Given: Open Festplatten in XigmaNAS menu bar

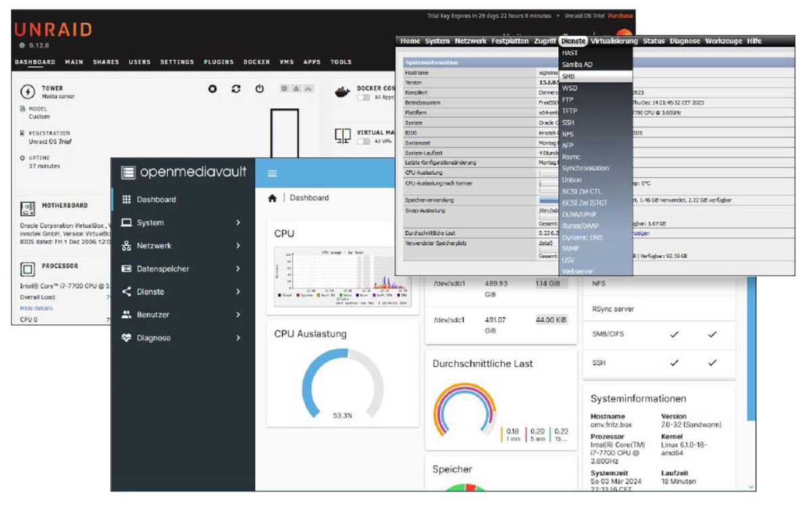Looking at the screenshot, I should [510, 41].
